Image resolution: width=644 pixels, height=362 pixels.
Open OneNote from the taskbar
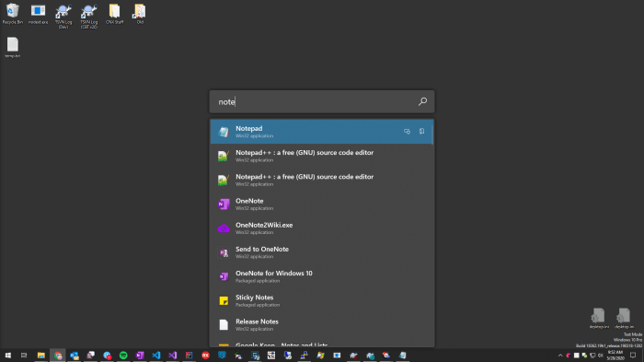point(140,356)
